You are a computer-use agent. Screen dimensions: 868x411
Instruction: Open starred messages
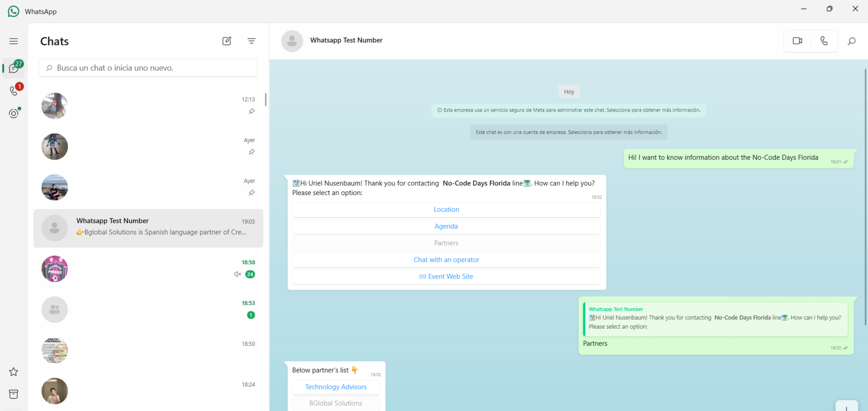(x=13, y=372)
